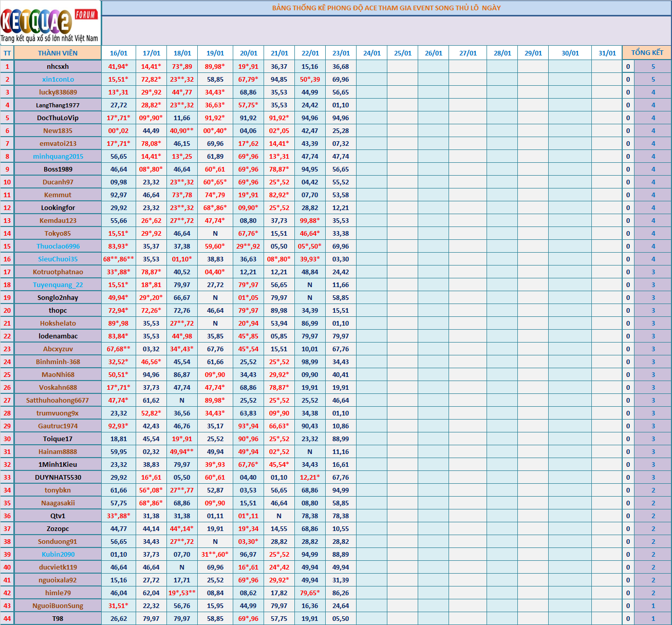Click the 27/01 date column header
This screenshot has width=672, height=625.
click(x=468, y=53)
